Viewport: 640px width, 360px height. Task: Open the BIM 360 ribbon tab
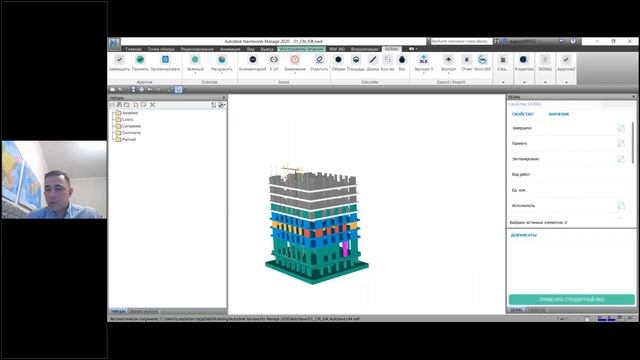point(337,49)
